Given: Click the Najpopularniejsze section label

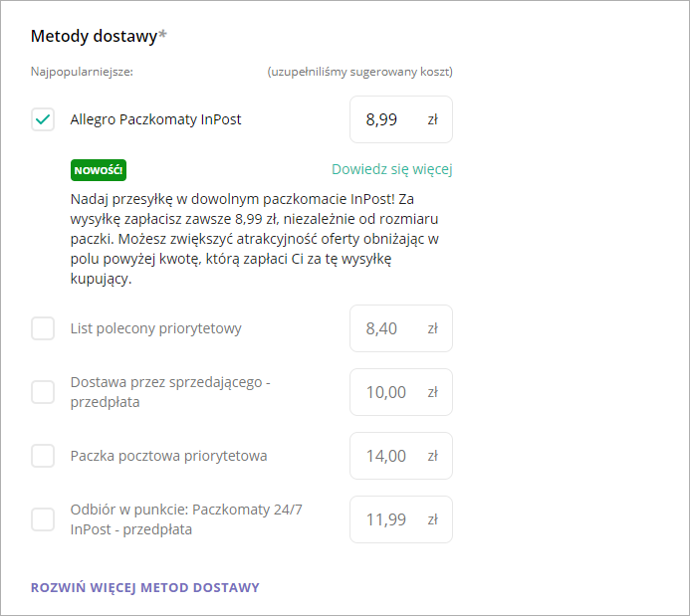Looking at the screenshot, I should click(82, 72).
